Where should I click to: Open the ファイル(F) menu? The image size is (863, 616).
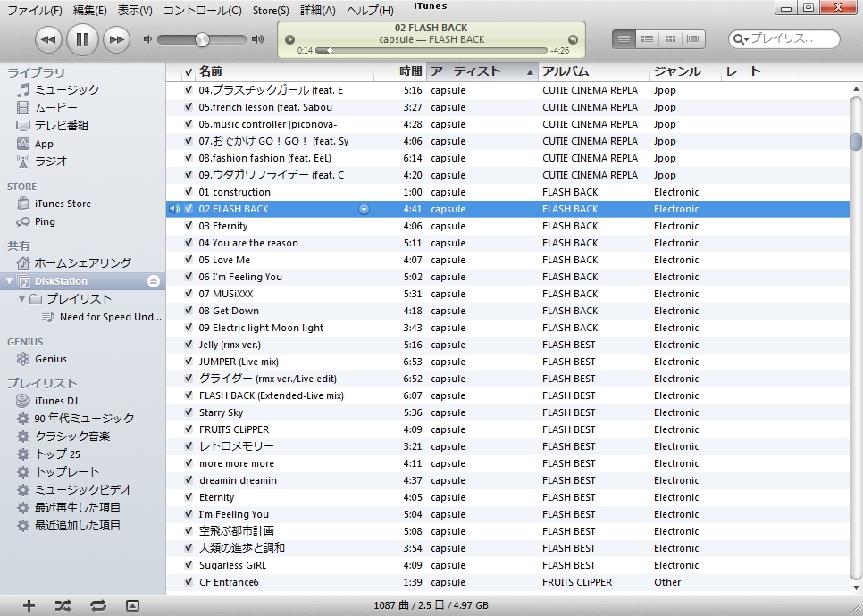coord(35,11)
